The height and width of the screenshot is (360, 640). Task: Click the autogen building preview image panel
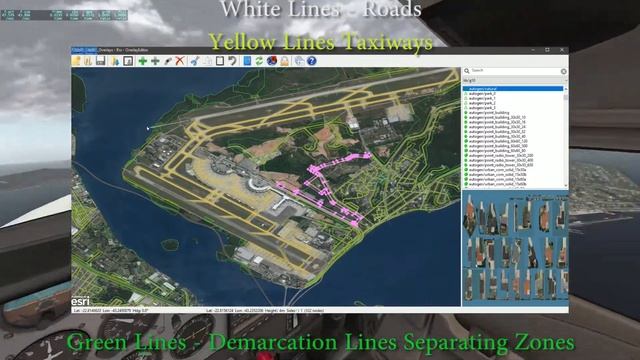pyautogui.click(x=515, y=248)
